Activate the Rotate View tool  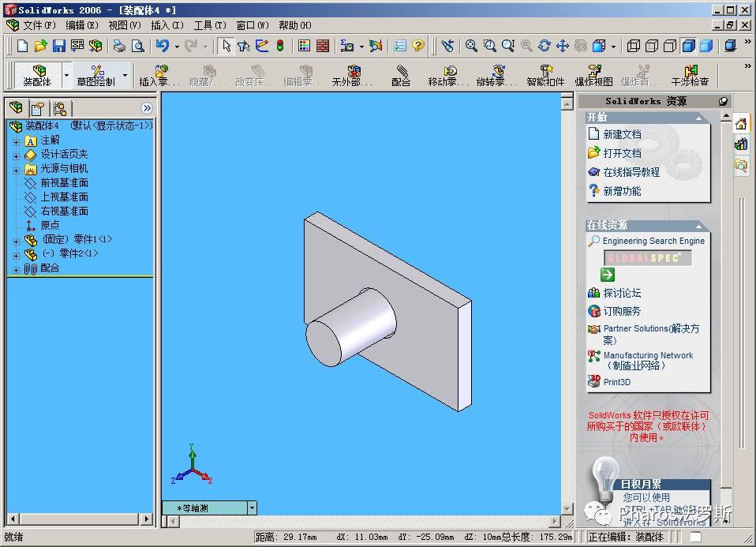[544, 46]
